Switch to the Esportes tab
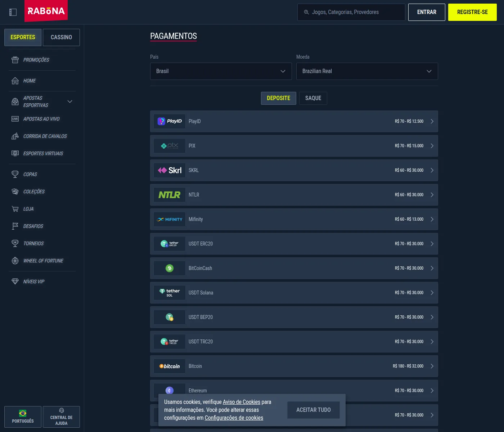 (x=23, y=37)
